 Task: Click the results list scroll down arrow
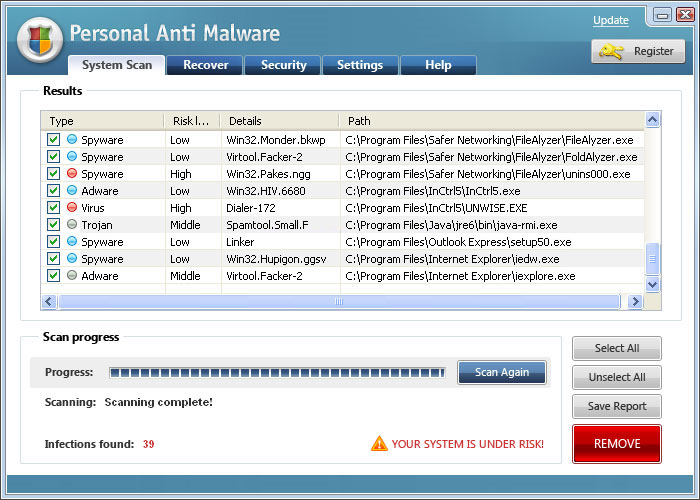pyautogui.click(x=652, y=284)
